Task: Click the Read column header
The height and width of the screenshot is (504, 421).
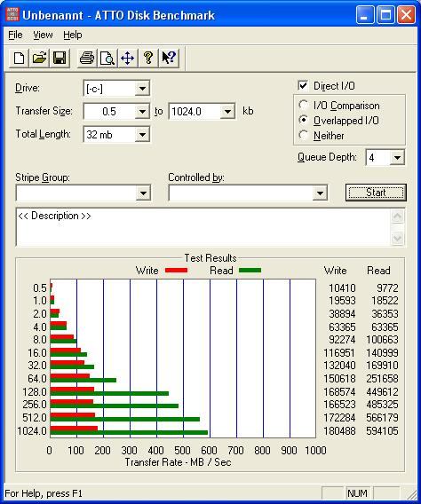Action: 378,271
